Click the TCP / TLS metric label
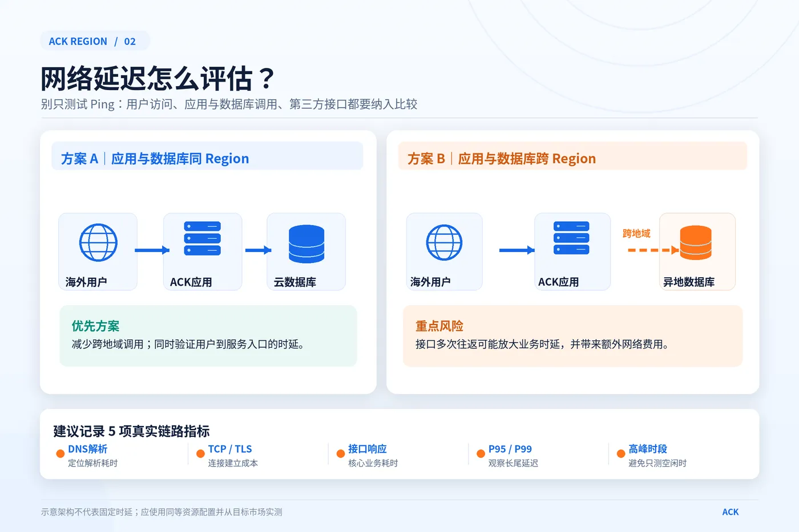Image resolution: width=799 pixels, height=532 pixels. [230, 449]
